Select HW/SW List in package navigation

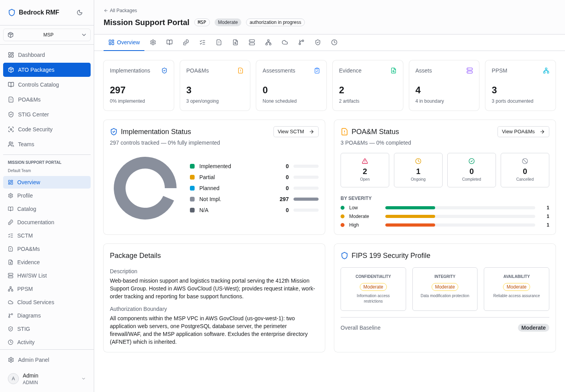pyautogui.click(x=47, y=276)
